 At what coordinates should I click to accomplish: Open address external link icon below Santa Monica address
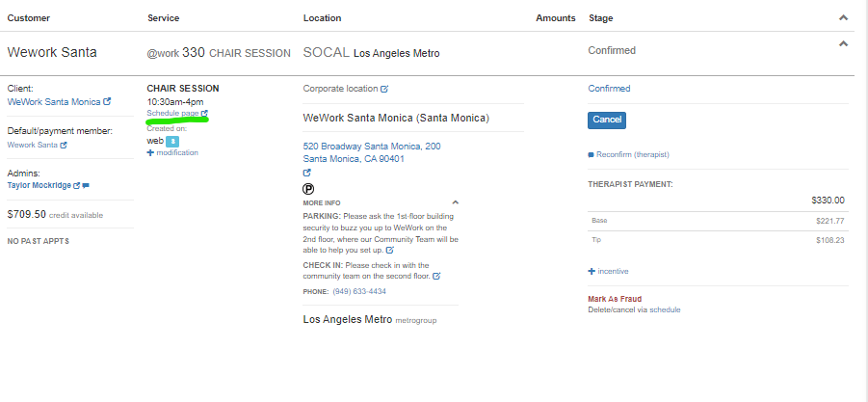(x=306, y=174)
